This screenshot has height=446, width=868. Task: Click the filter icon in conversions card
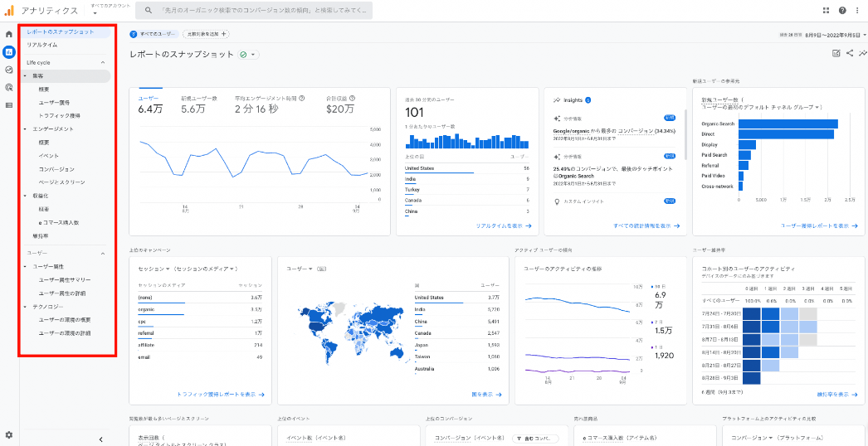pos(519,439)
